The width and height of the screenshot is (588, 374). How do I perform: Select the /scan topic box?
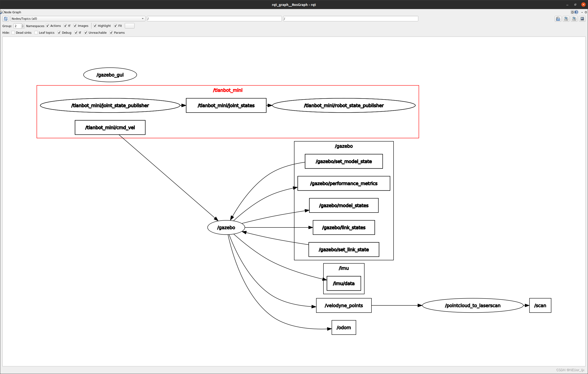coord(540,305)
